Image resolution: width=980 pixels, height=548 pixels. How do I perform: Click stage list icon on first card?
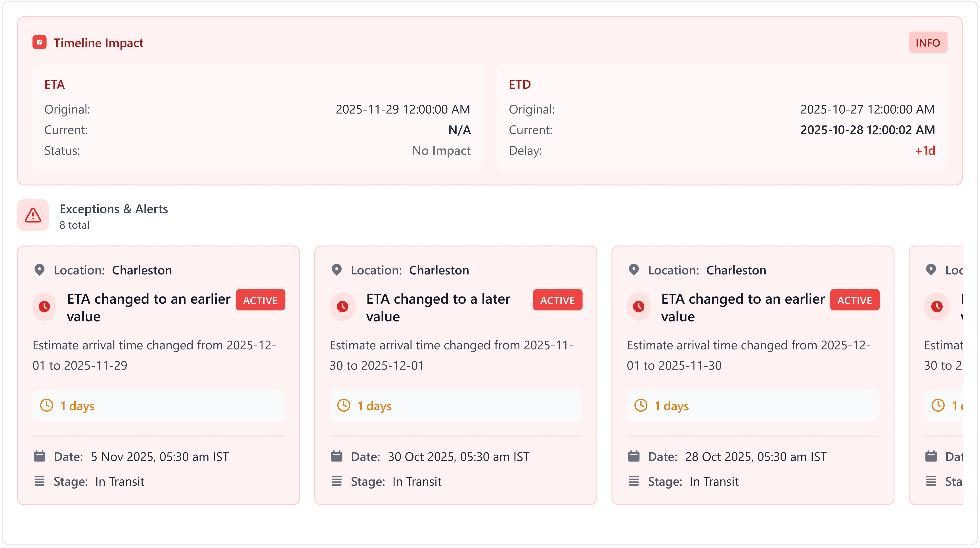40,481
